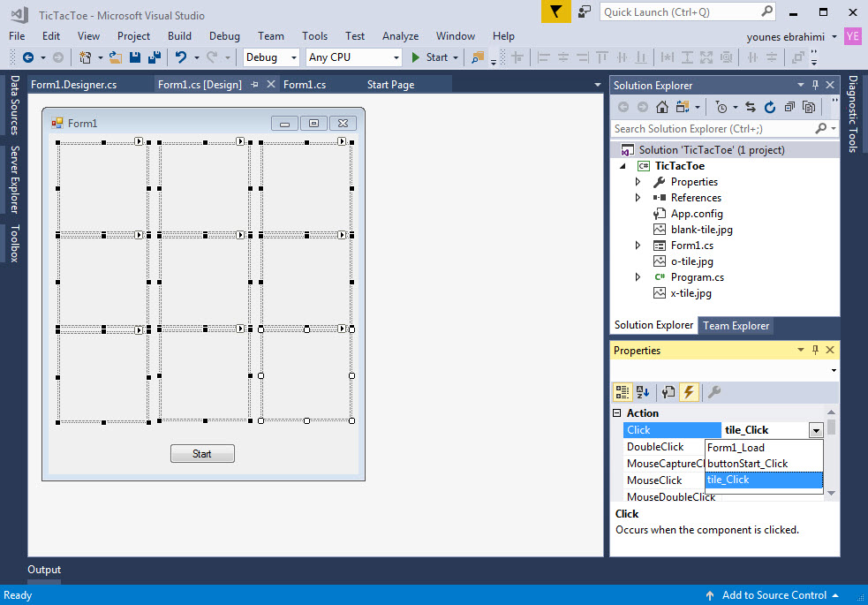Open the Analyze menu
Screen dimensions: 868x605
(400, 36)
